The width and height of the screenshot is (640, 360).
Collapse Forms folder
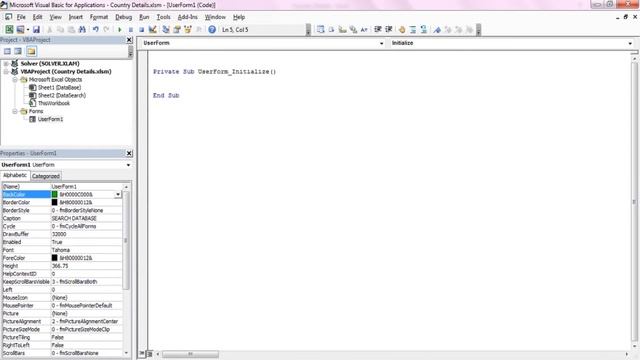pyautogui.click(x=15, y=111)
